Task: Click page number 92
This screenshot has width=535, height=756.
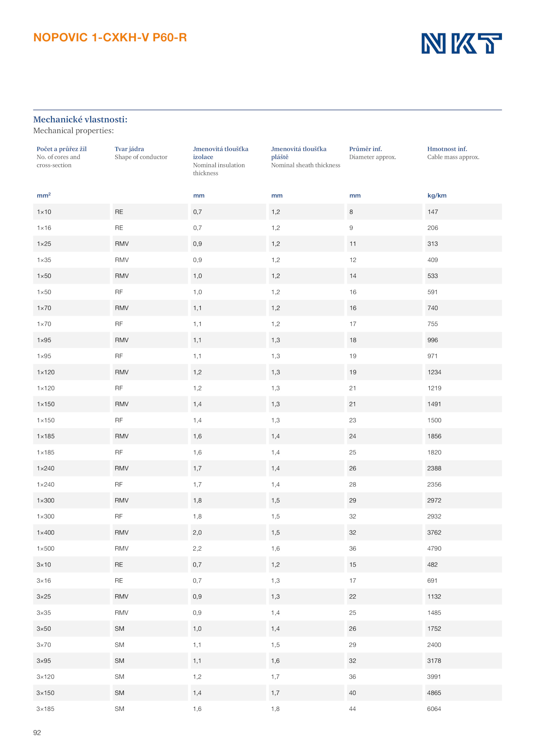Action: click(x=37, y=733)
